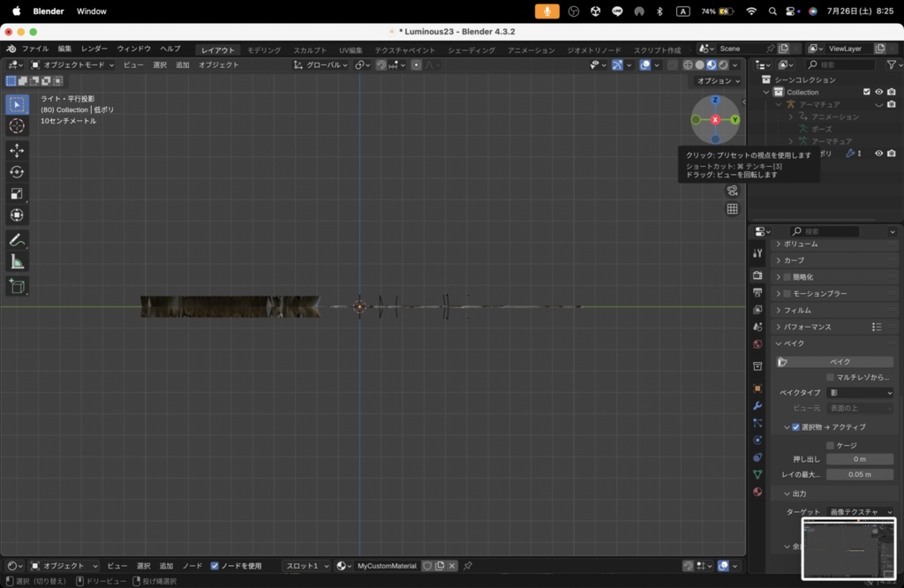Switch to モデリング workspace tab
The height and width of the screenshot is (588, 904).
[264, 50]
